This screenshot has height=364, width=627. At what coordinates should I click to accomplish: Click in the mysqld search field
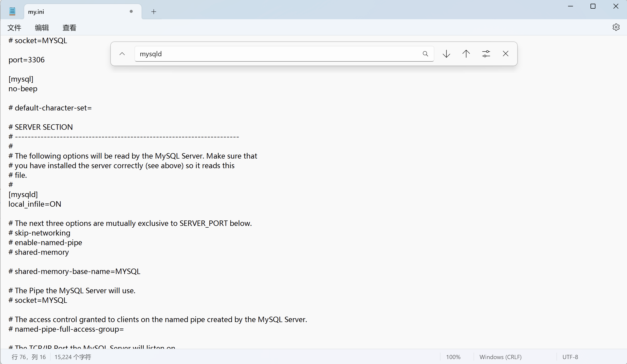274,54
